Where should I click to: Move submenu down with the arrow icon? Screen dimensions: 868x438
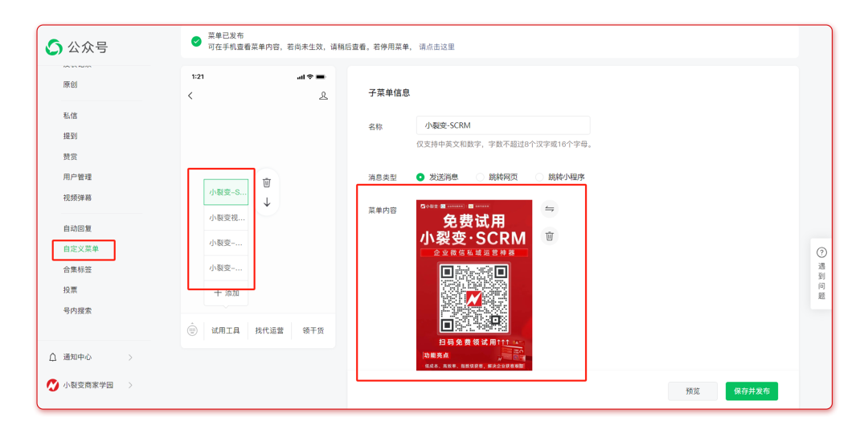(x=267, y=203)
